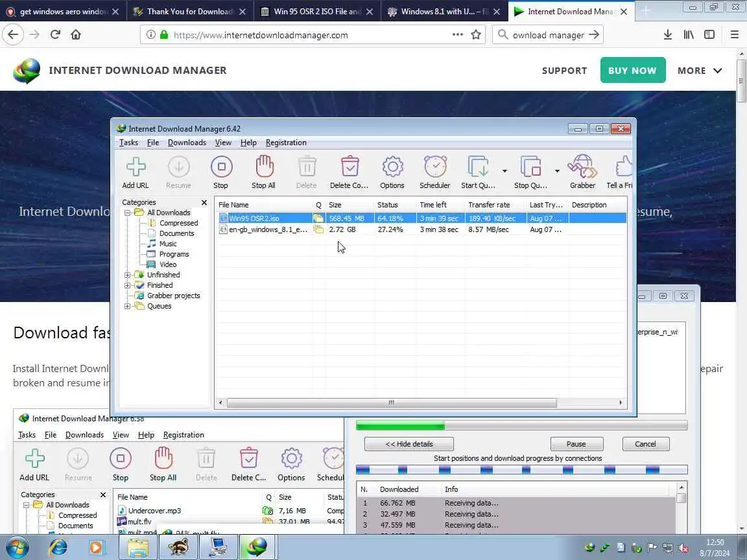This screenshot has height=560, width=747.
Task: Close the Categories panel in IDM 6.42
Action: click(x=204, y=202)
